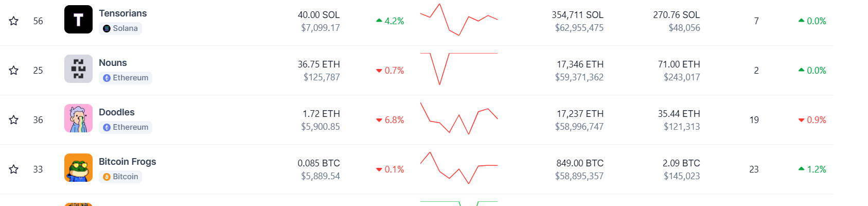The image size is (868, 206).
Task: Go to the Doodles collection page
Action: [x=116, y=112]
